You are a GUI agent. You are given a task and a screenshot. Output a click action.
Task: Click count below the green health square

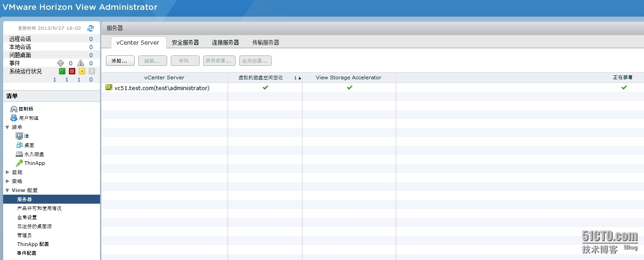click(55, 80)
